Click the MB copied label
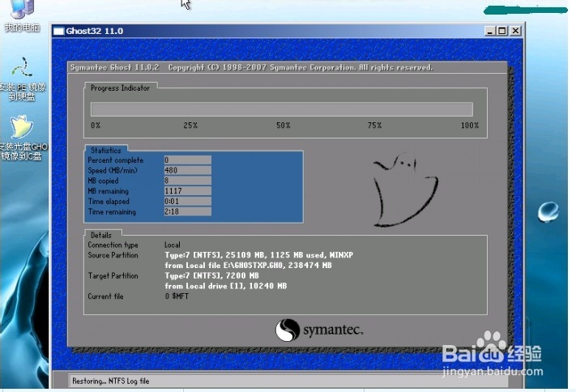Viewport: 576px width, 392px height. tap(103, 181)
